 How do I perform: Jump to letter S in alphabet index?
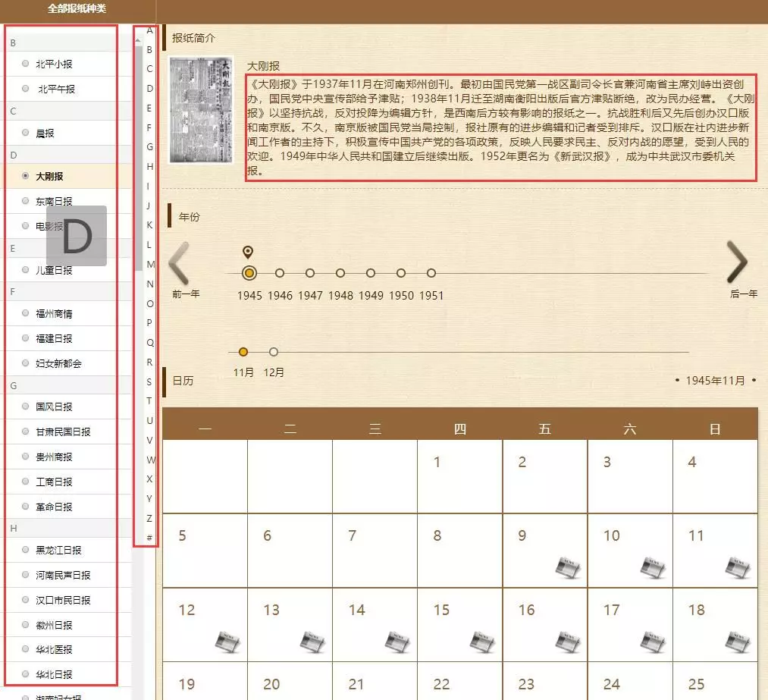click(x=149, y=381)
